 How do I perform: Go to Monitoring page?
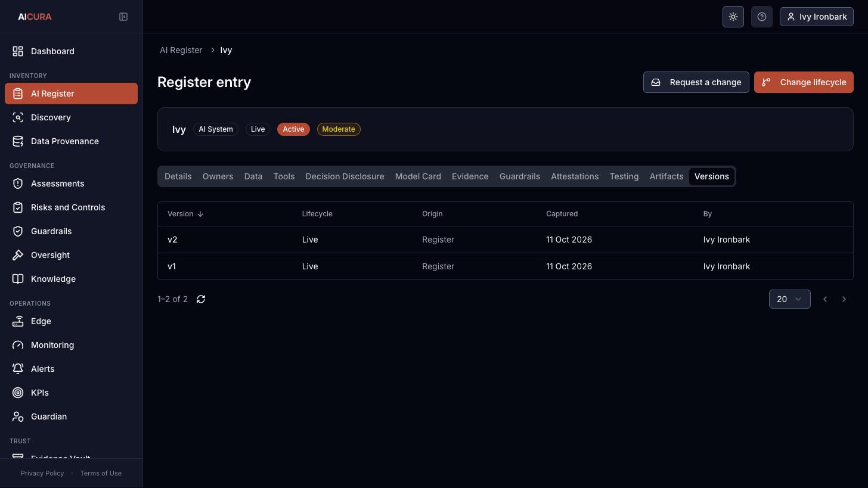click(x=71, y=345)
